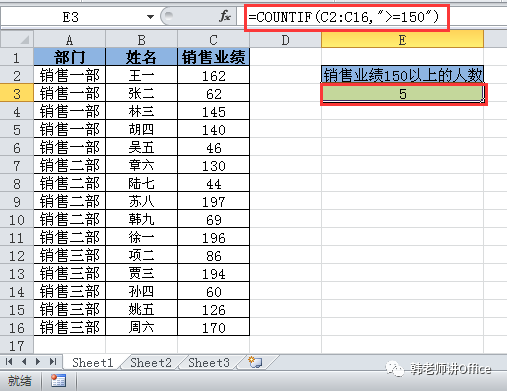This screenshot has height=391, width=507.
Task: Click the sales value 196
Action: tap(213, 237)
